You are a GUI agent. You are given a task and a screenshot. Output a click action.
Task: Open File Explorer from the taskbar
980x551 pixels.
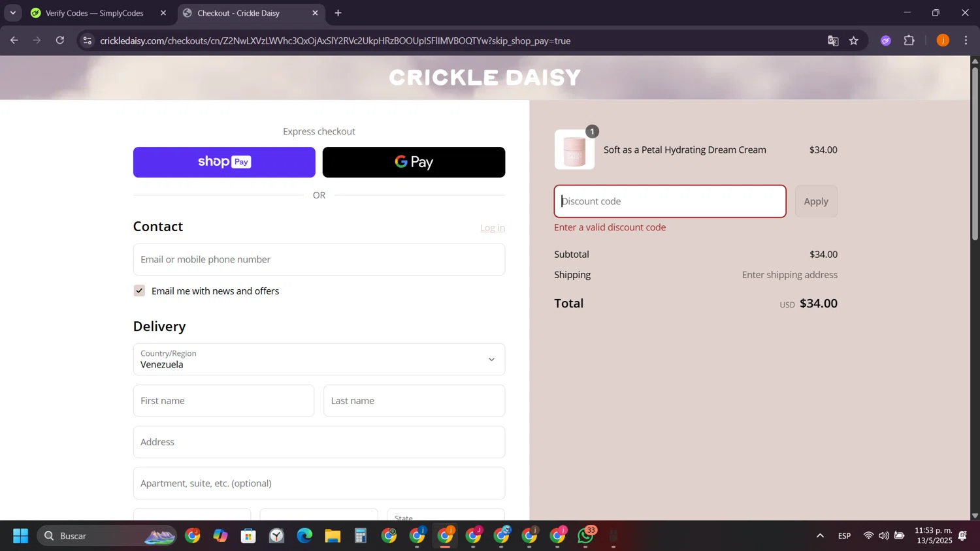click(333, 536)
